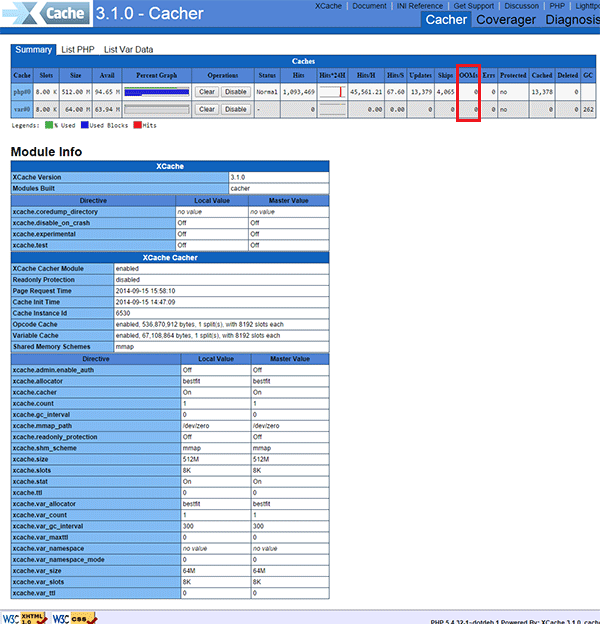This screenshot has height=624, width=600.
Task: Open the Coverager tab
Action: 506,20
